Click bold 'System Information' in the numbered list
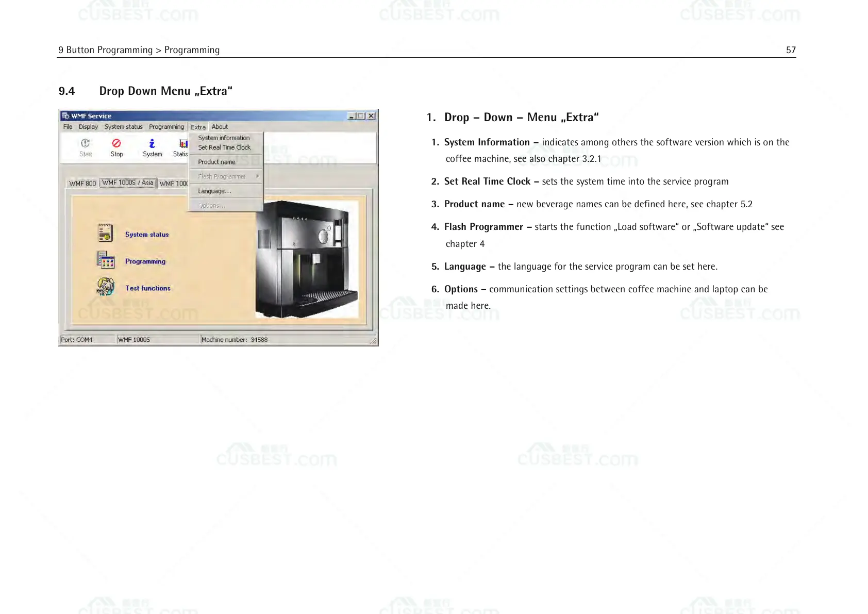This screenshot has width=868, height=614. [487, 142]
